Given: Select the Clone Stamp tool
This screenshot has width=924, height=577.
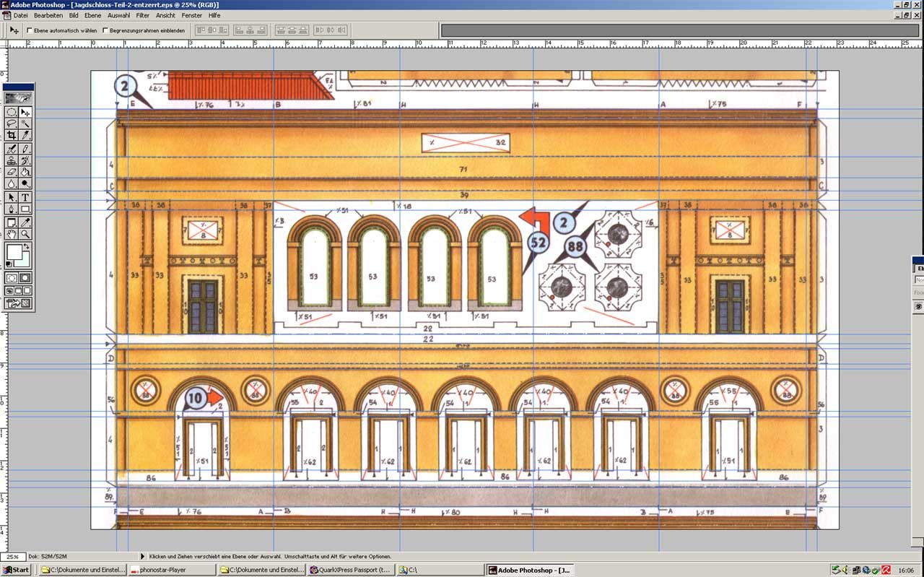Looking at the screenshot, I should (12, 160).
